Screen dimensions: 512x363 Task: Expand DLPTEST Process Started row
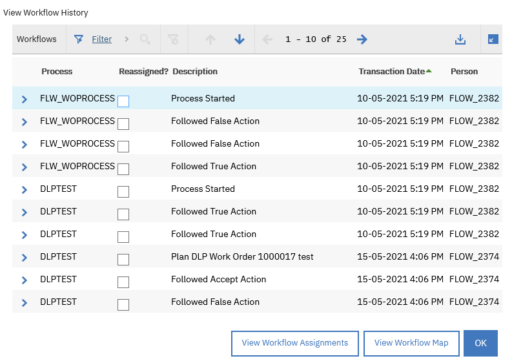[24, 189]
